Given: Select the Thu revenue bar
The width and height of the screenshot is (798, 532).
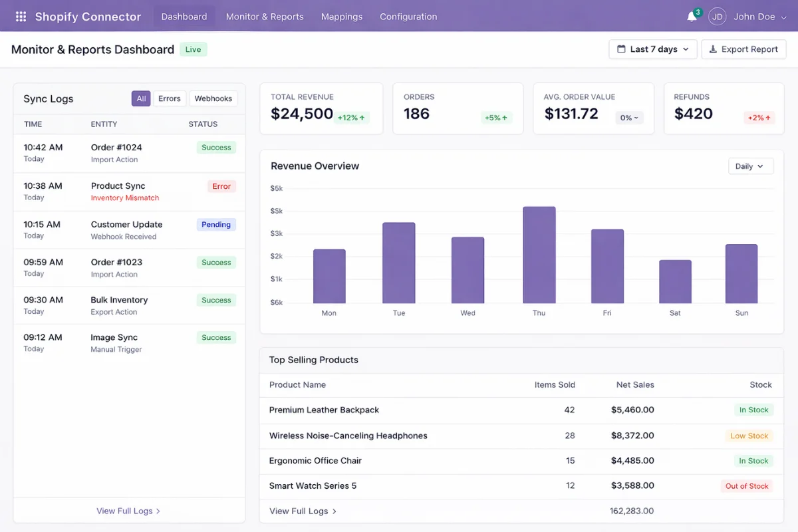Looking at the screenshot, I should (539, 256).
